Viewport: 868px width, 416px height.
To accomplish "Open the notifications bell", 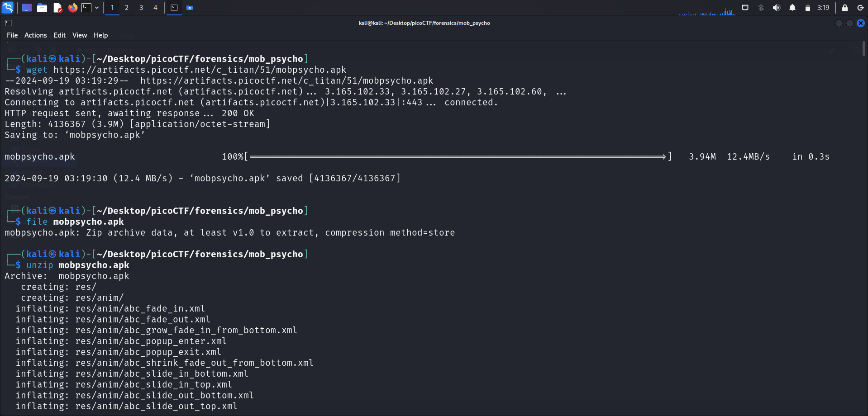I will [x=792, y=8].
